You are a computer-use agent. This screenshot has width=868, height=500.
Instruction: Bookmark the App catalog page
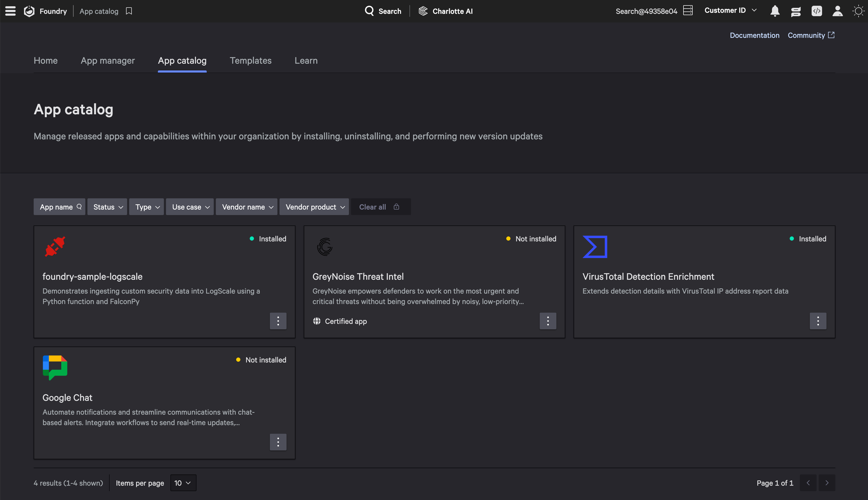129,11
